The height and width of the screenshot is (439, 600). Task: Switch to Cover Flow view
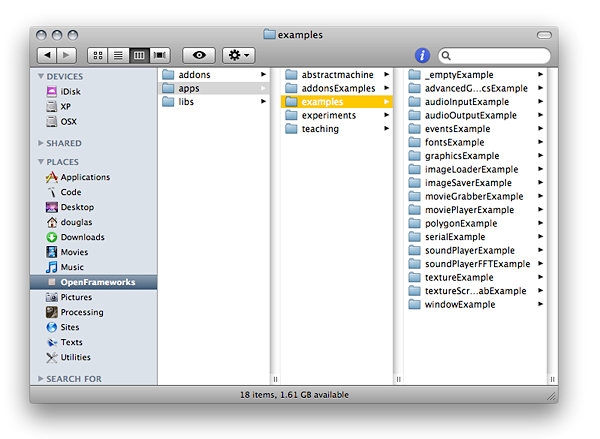(161, 55)
